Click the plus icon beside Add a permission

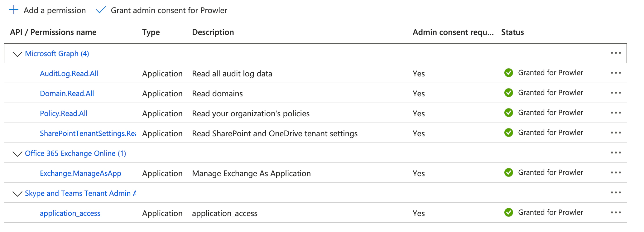point(13,10)
